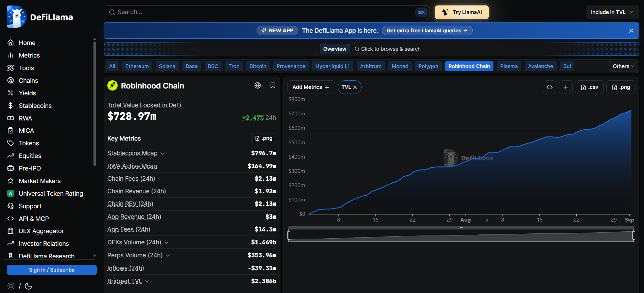The height and width of the screenshot is (293, 644).
Task: Switch to the Arbitrum tab
Action: coord(371,66)
